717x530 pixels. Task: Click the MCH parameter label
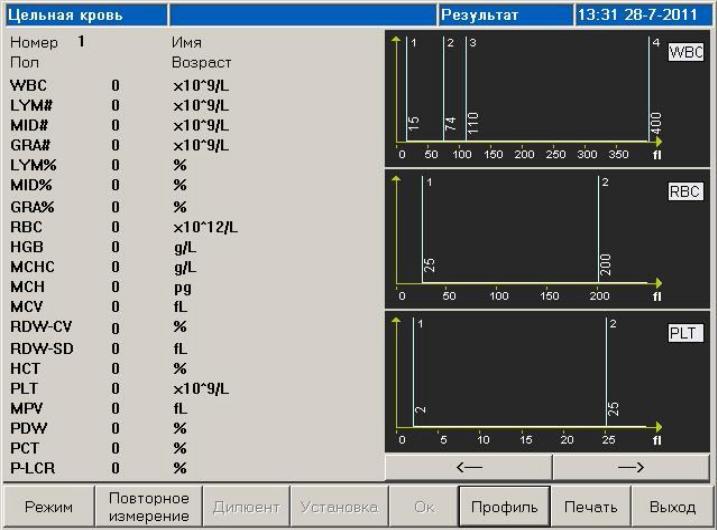click(x=27, y=287)
